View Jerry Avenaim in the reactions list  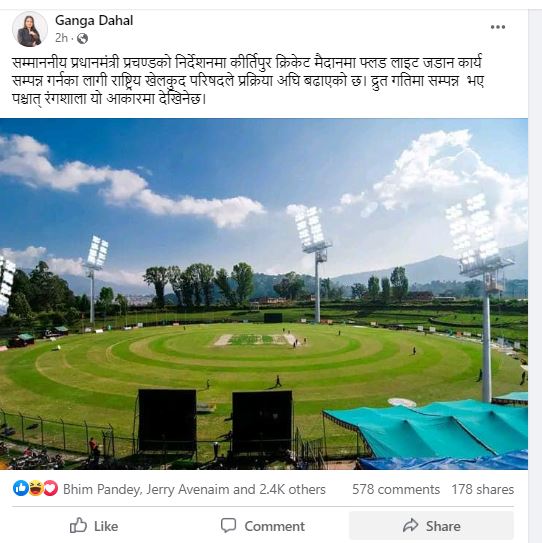tap(187, 489)
